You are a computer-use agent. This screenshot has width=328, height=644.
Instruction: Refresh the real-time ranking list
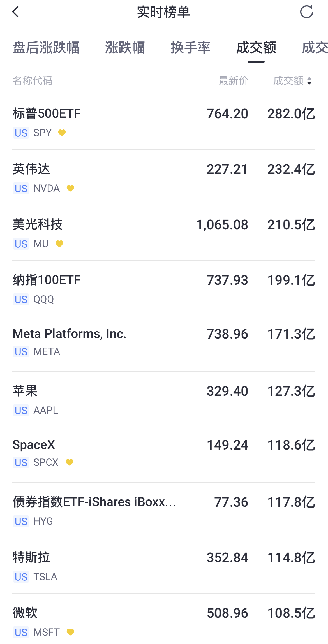(x=306, y=12)
